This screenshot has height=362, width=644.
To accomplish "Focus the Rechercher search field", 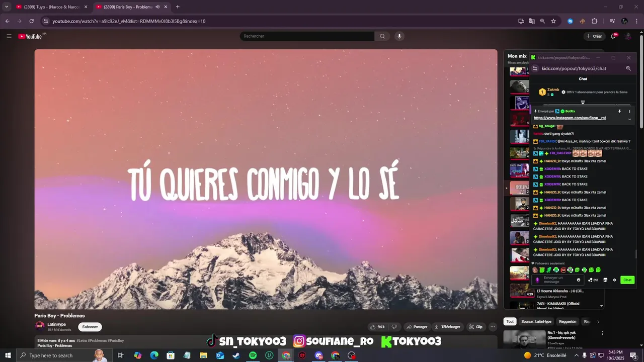I will pos(307,36).
